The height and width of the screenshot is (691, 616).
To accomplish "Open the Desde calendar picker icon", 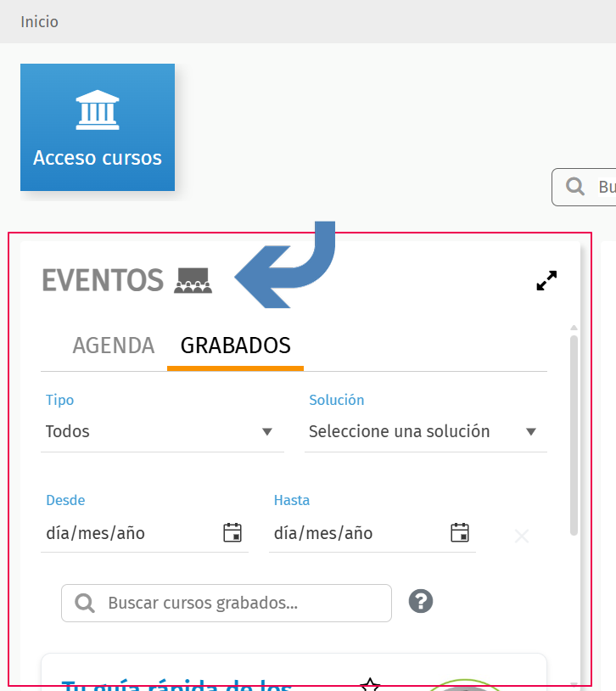I will [x=232, y=532].
